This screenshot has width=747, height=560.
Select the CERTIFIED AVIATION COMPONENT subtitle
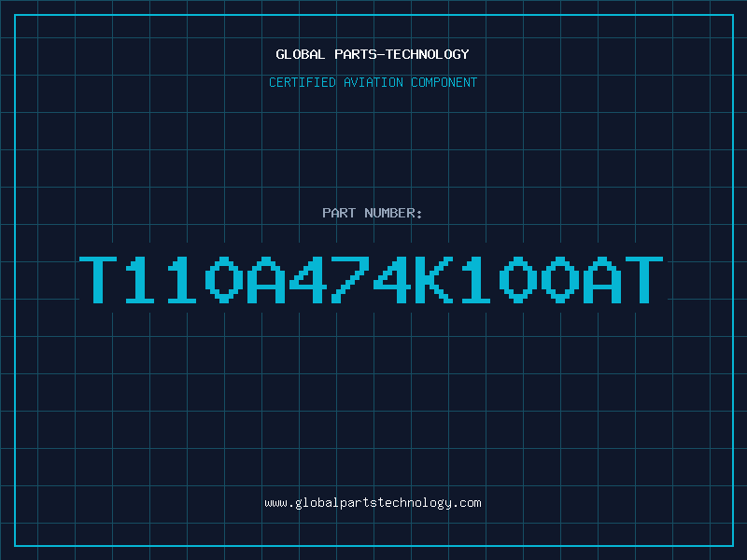(x=373, y=82)
